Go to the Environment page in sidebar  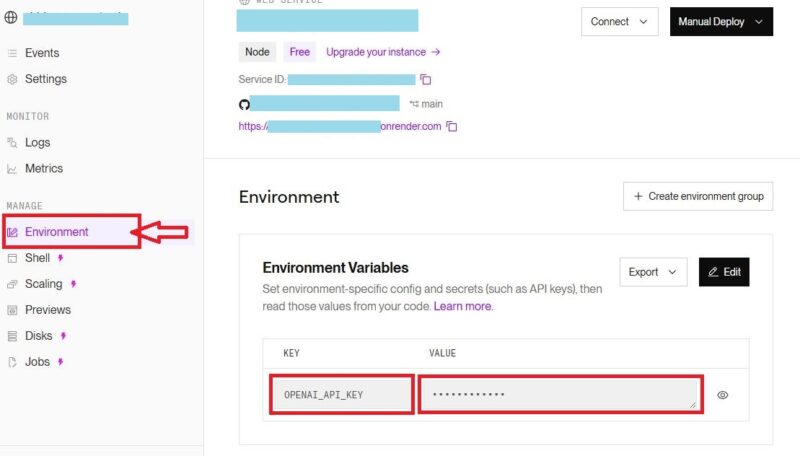point(57,232)
